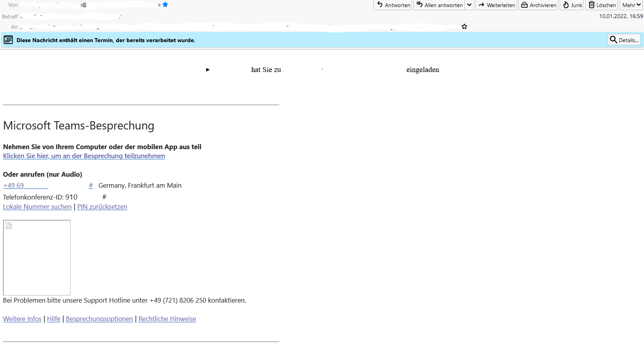Click the blue star next to sender address

point(165,5)
